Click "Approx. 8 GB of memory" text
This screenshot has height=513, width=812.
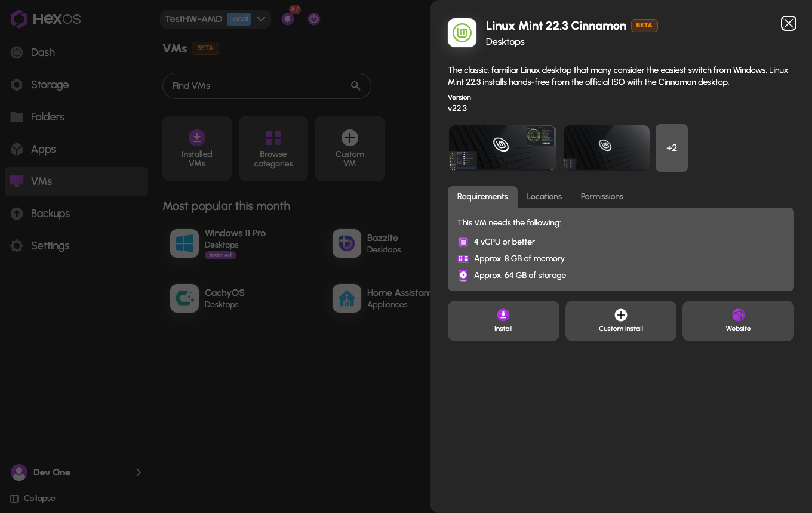(519, 259)
